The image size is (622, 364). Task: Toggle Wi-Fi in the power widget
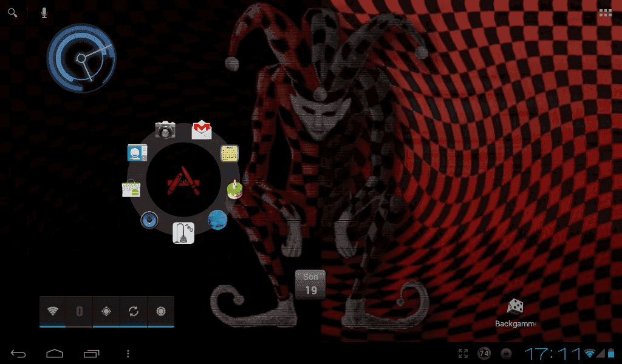pos(52,311)
